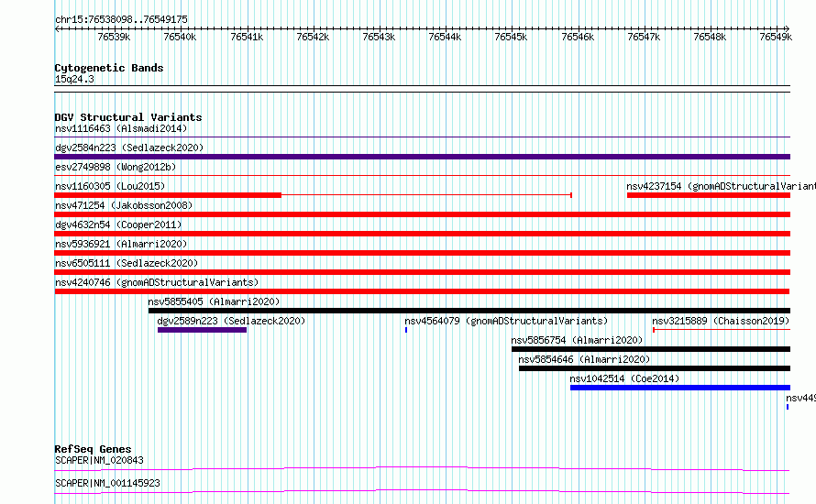Select the dgv2584n223 (Sedlazeck2020) purple bar
This screenshot has width=816, height=504.
(422, 157)
